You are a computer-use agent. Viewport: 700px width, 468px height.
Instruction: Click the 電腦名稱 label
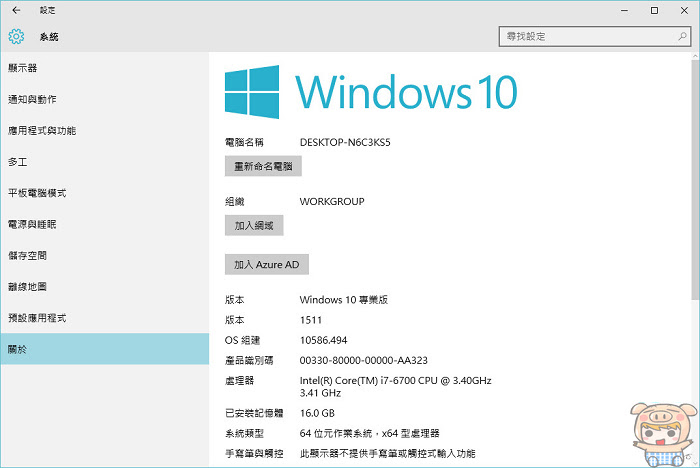tap(244, 142)
